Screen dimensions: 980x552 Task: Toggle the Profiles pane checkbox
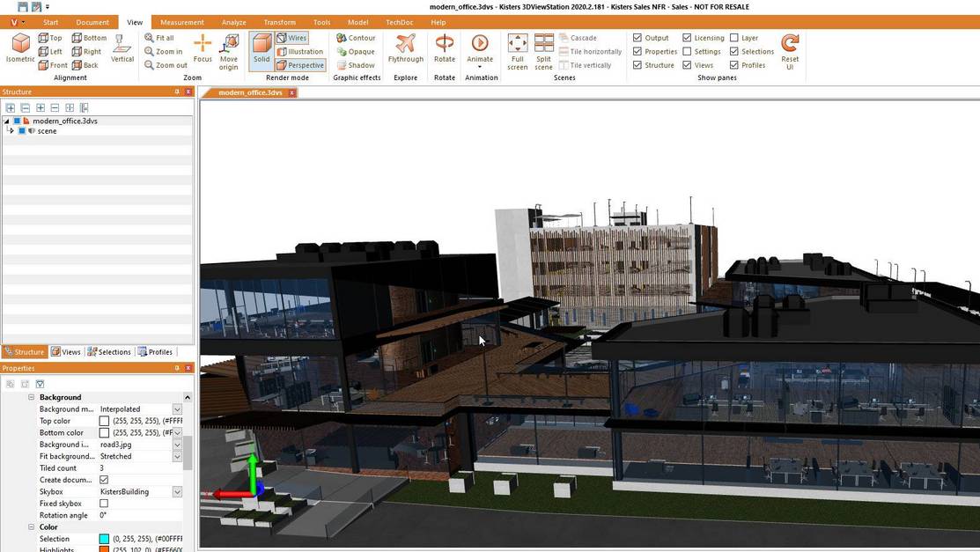pos(733,65)
